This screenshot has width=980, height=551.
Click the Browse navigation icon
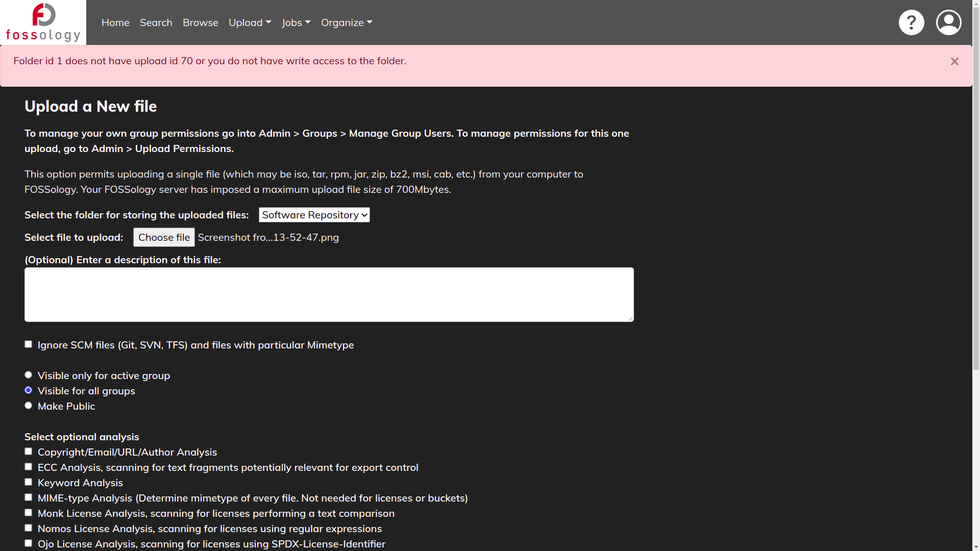[x=200, y=22]
